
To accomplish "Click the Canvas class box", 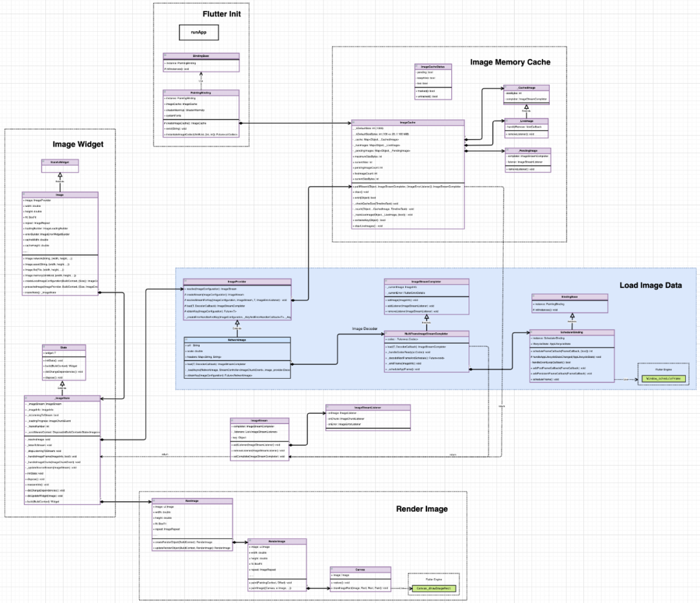I will click(360, 579).
